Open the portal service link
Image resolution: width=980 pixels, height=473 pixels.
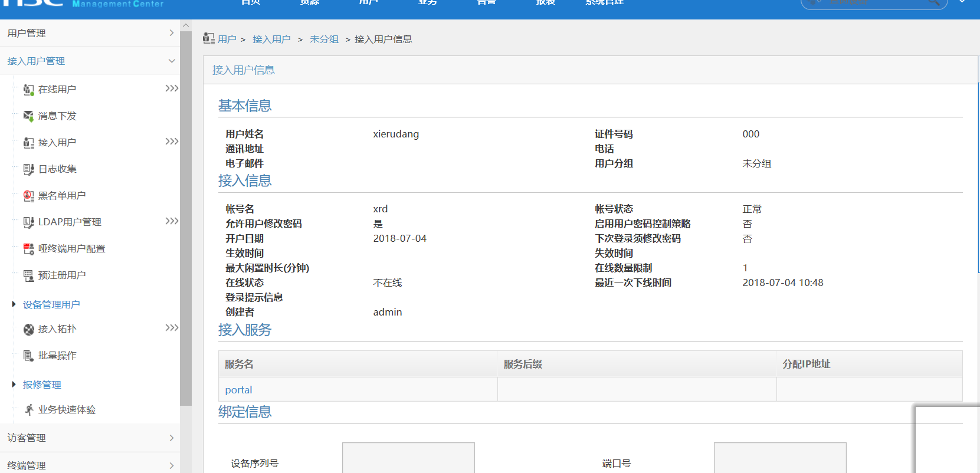click(x=238, y=390)
